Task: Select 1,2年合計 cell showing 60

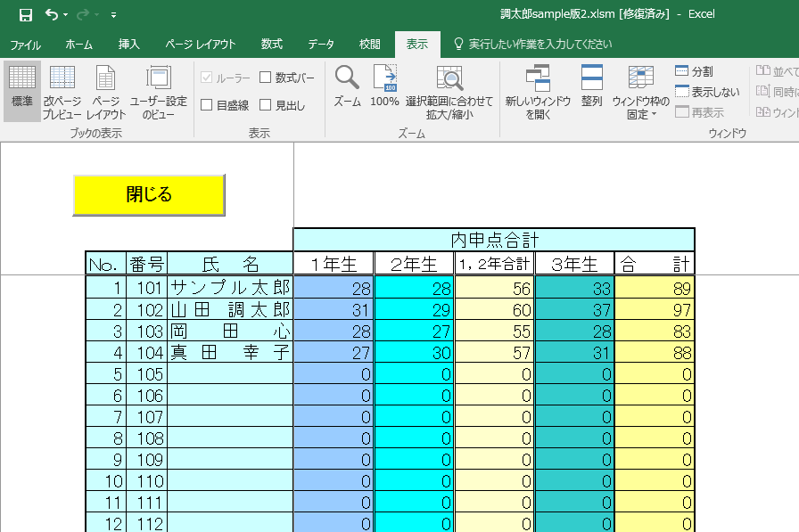Action: point(494,309)
